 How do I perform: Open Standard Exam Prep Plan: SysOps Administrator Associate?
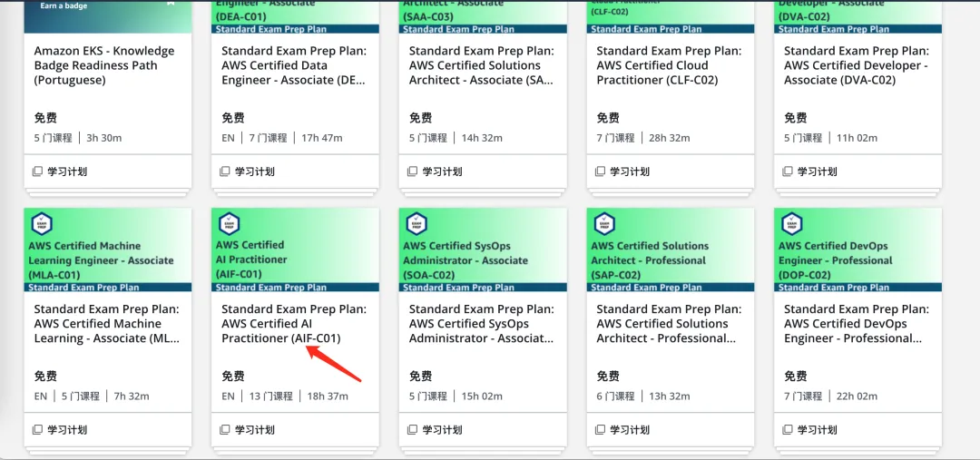482,324
